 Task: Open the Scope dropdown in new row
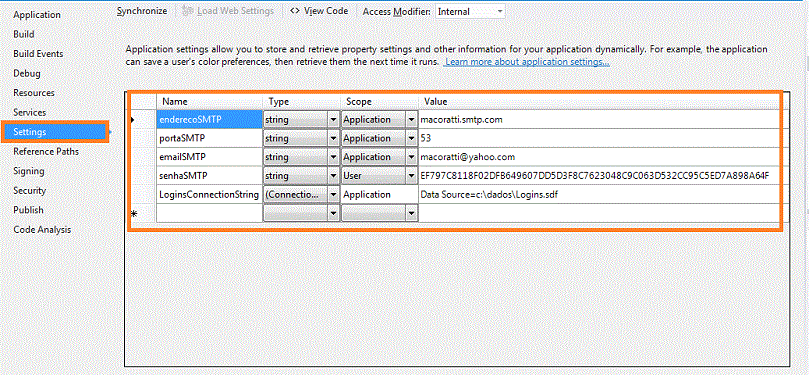[411, 213]
